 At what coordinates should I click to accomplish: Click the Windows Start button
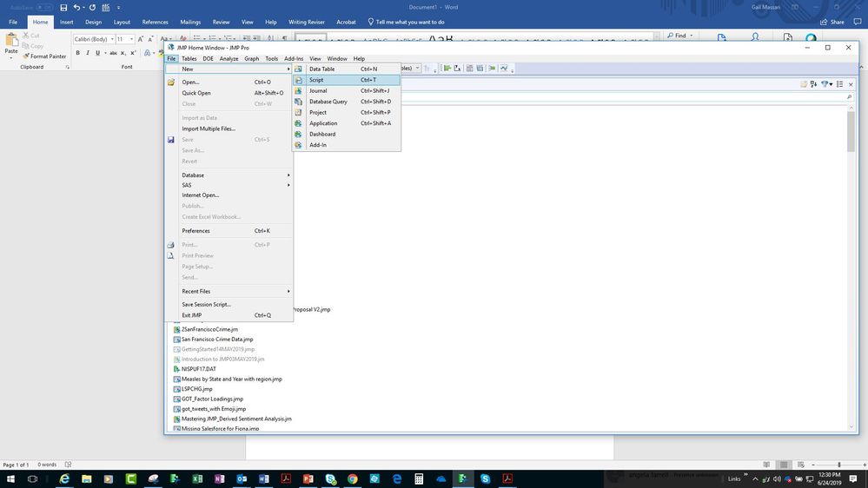tap(10, 478)
